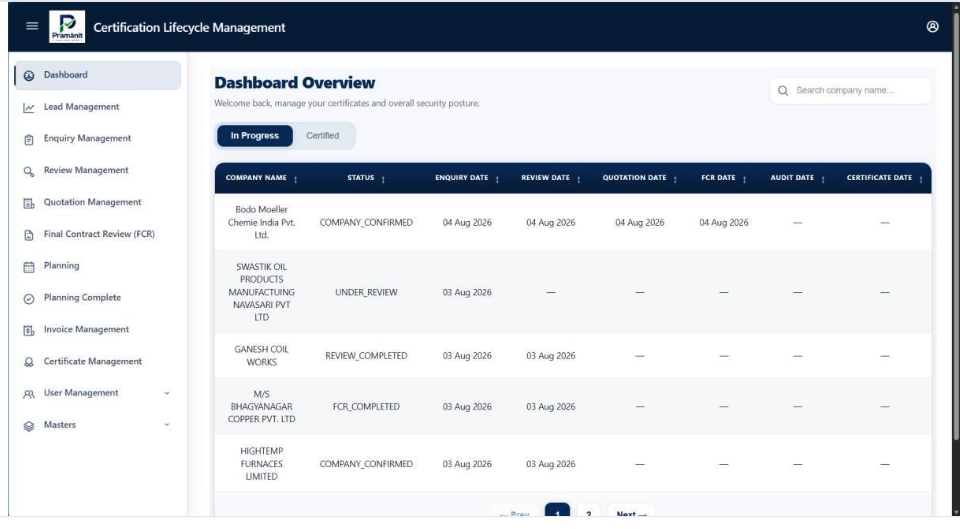
Task: Click the Planning calendar icon
Action: 29,267
